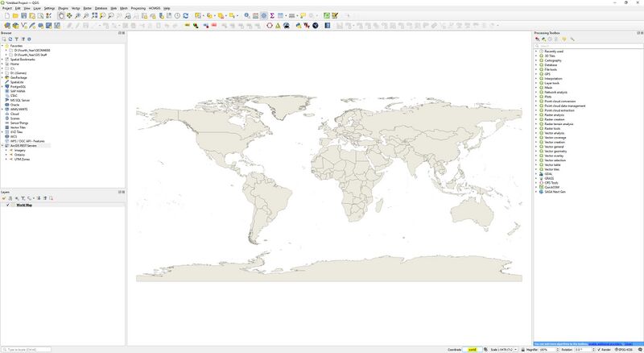Select the World Map layer row

[63, 205]
